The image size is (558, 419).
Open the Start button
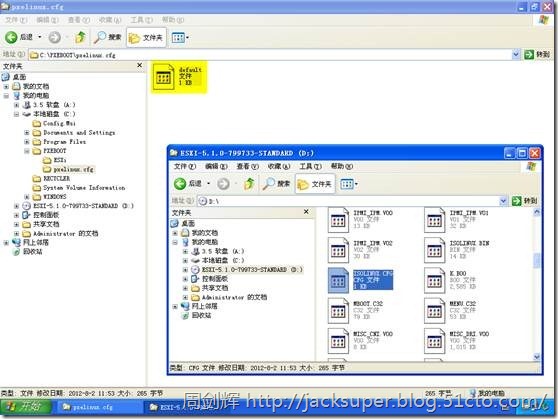tap(25, 406)
